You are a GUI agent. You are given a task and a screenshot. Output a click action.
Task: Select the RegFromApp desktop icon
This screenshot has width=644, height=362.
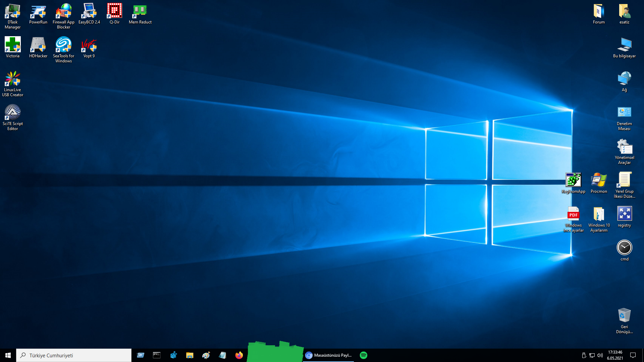coord(573,183)
